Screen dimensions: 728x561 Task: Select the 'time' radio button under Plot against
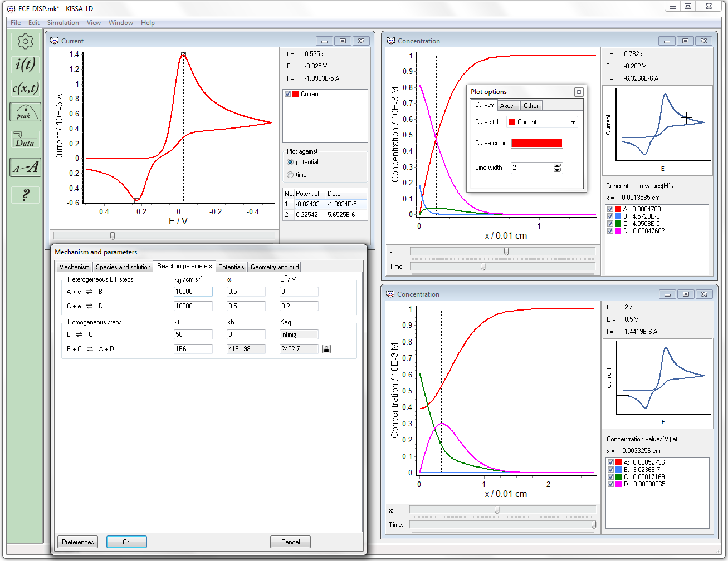[x=290, y=174]
